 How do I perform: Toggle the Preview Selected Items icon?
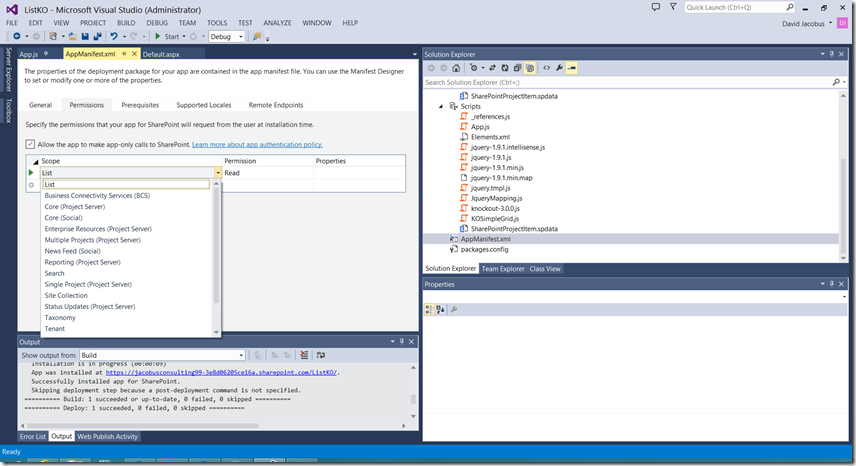pos(572,68)
